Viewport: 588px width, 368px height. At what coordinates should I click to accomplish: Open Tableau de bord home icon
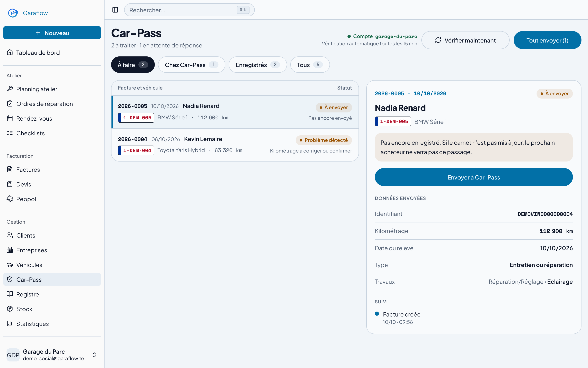(x=10, y=52)
